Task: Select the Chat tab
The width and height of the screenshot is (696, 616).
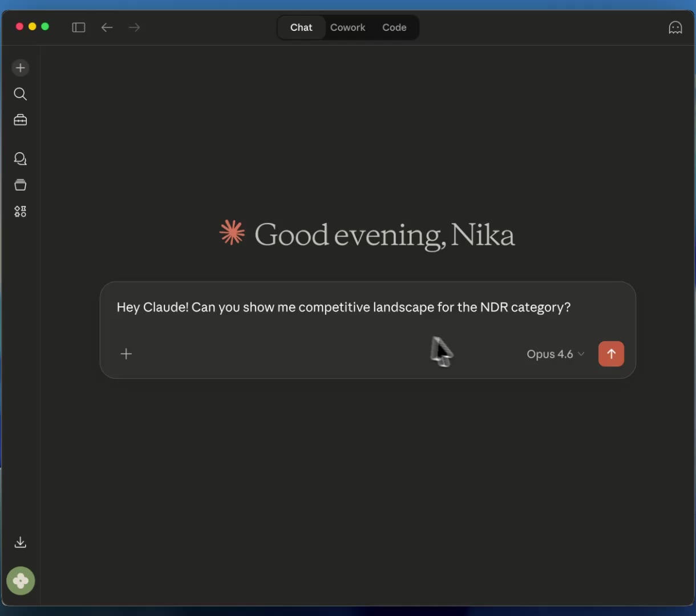Action: 301,27
